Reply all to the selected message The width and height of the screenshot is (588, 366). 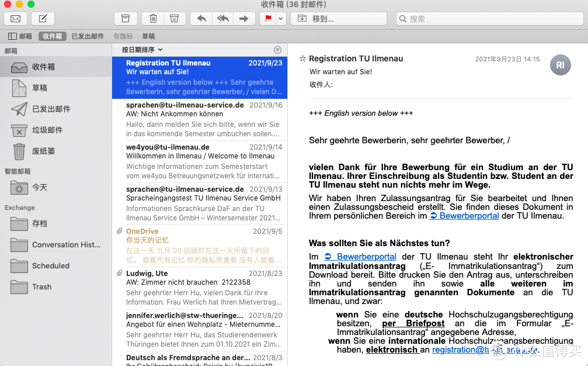(x=222, y=18)
